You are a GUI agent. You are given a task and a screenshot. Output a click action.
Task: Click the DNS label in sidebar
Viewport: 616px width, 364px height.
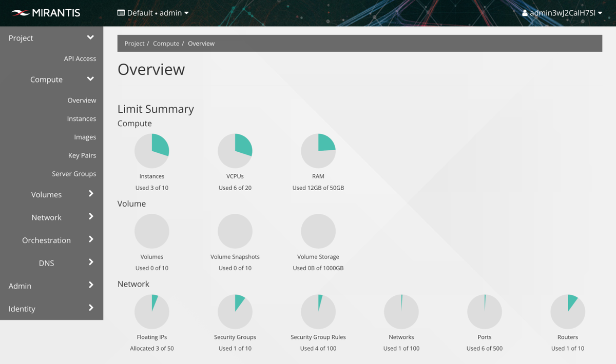46,263
